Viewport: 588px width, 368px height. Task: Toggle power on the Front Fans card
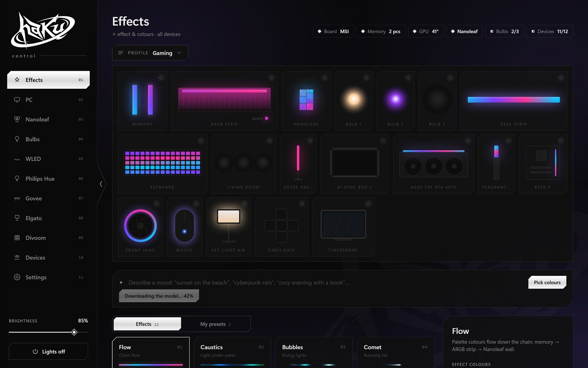[x=156, y=204]
